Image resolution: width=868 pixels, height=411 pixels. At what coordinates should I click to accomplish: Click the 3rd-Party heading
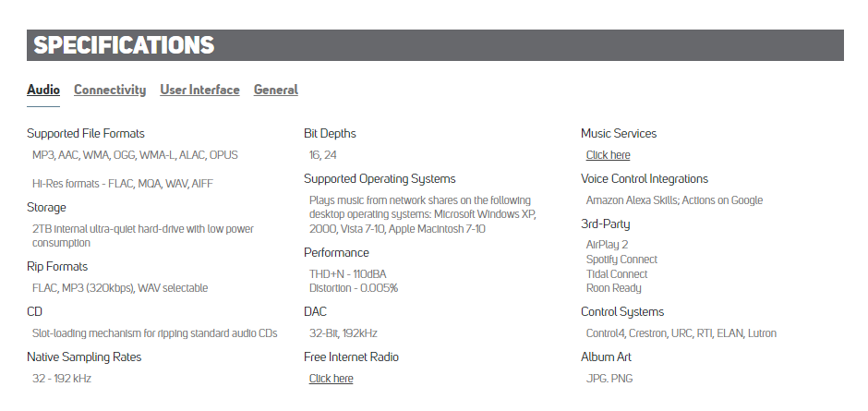point(606,224)
